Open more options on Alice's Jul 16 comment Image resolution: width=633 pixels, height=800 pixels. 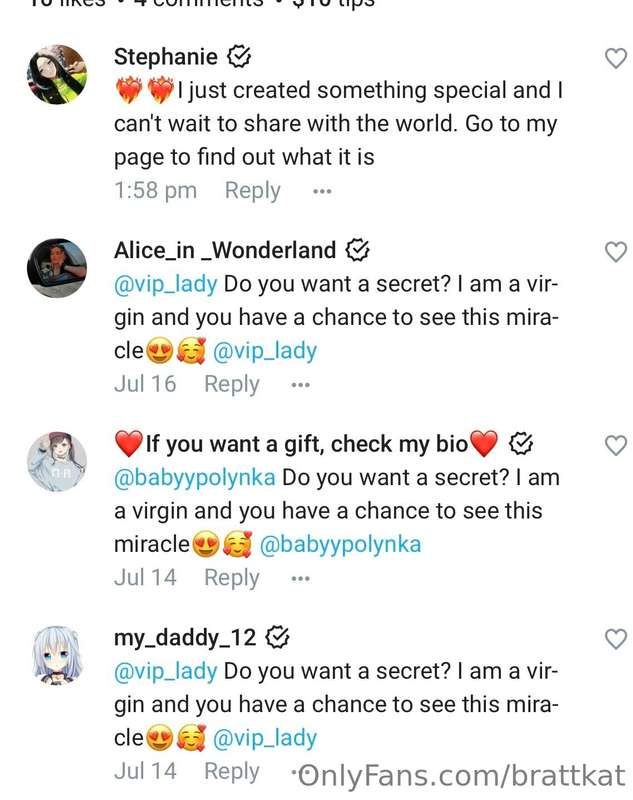coord(300,385)
